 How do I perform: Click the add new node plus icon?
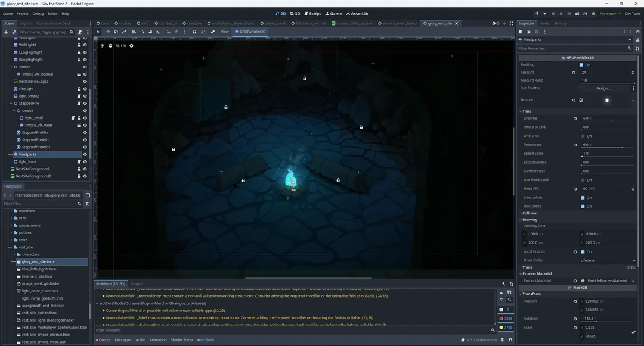tap(5, 32)
